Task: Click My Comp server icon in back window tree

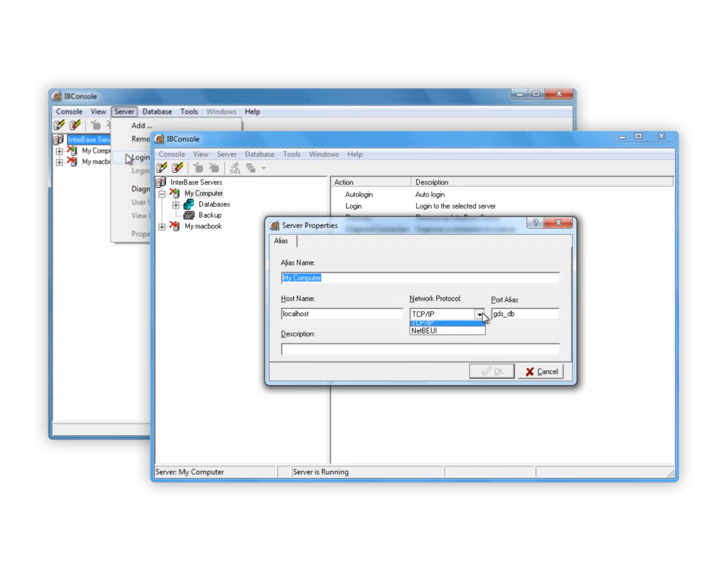Action: point(72,150)
